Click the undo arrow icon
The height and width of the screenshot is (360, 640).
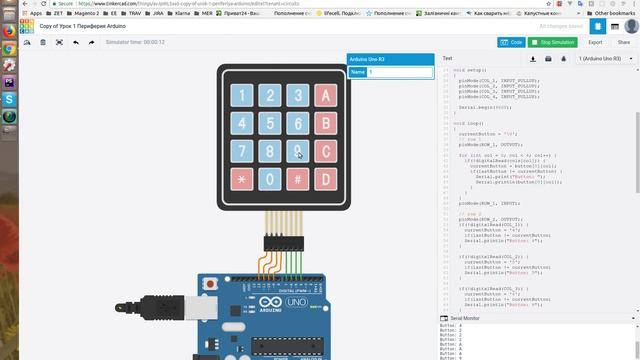[x=76, y=42]
